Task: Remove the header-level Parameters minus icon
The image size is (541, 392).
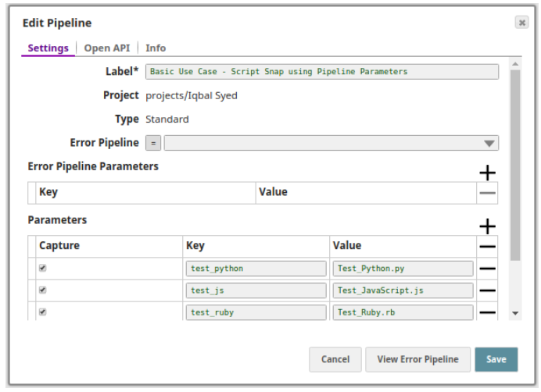Action: (487, 247)
